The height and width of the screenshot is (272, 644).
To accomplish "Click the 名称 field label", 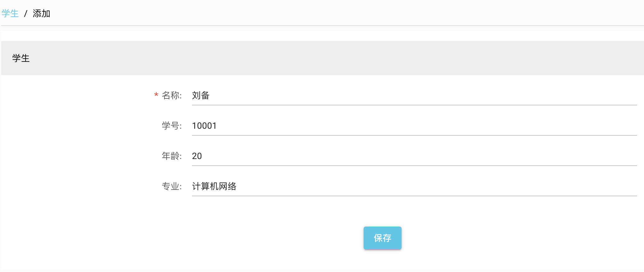I will coord(171,95).
